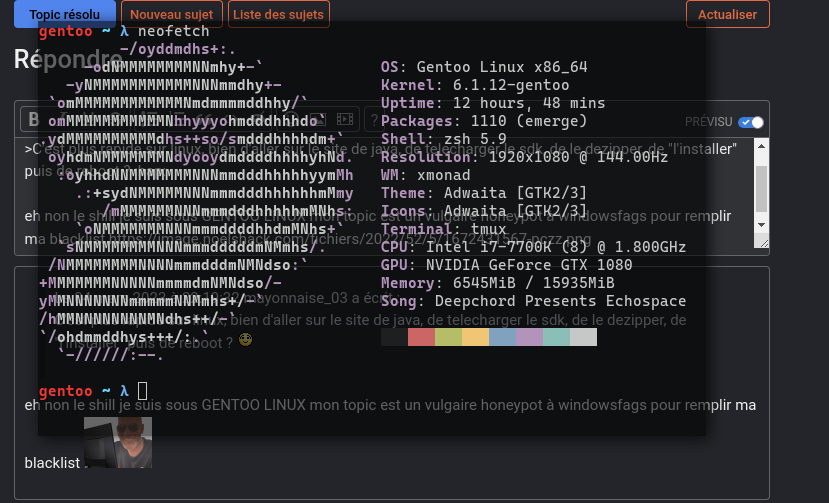Open the Nouveau sujet button

(172, 14)
